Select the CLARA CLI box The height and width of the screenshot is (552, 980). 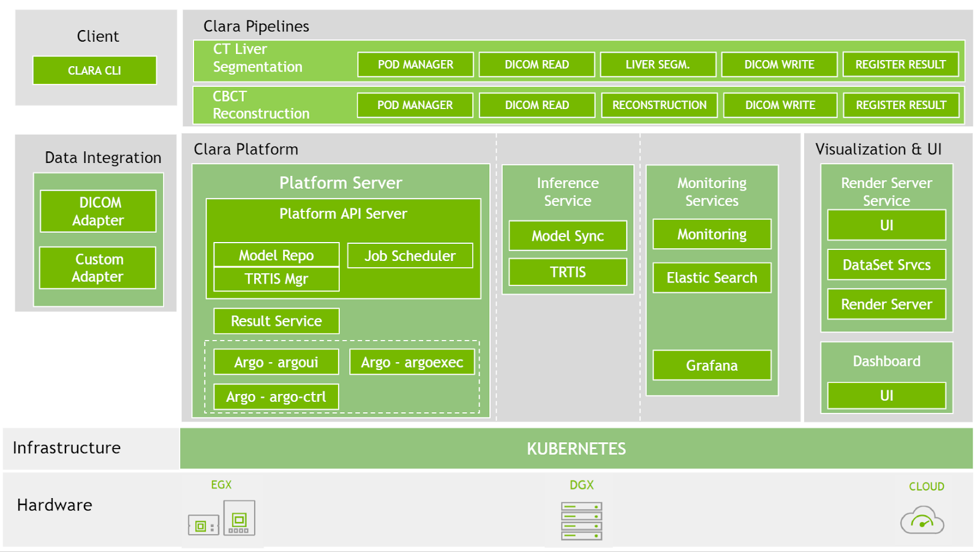point(95,70)
